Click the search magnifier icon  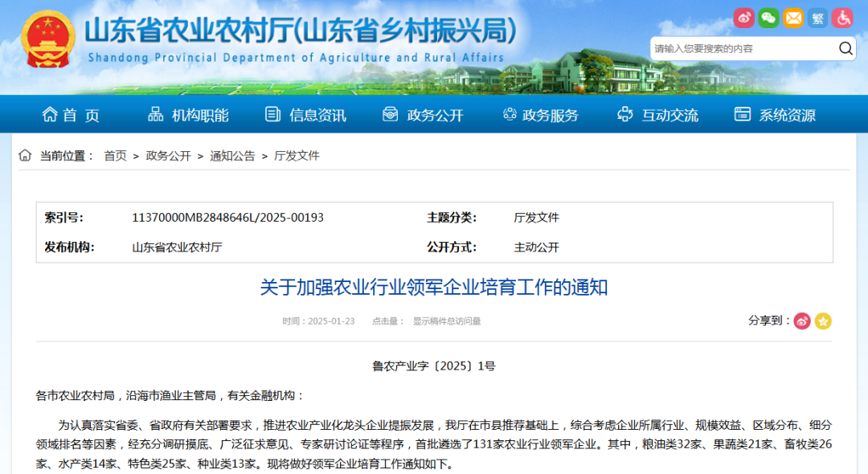coord(845,48)
